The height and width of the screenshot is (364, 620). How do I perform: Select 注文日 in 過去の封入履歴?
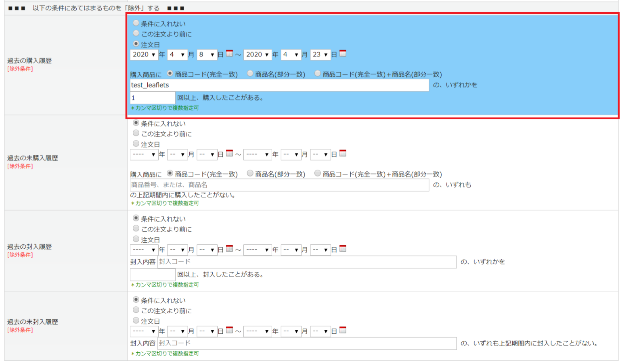pos(136,239)
